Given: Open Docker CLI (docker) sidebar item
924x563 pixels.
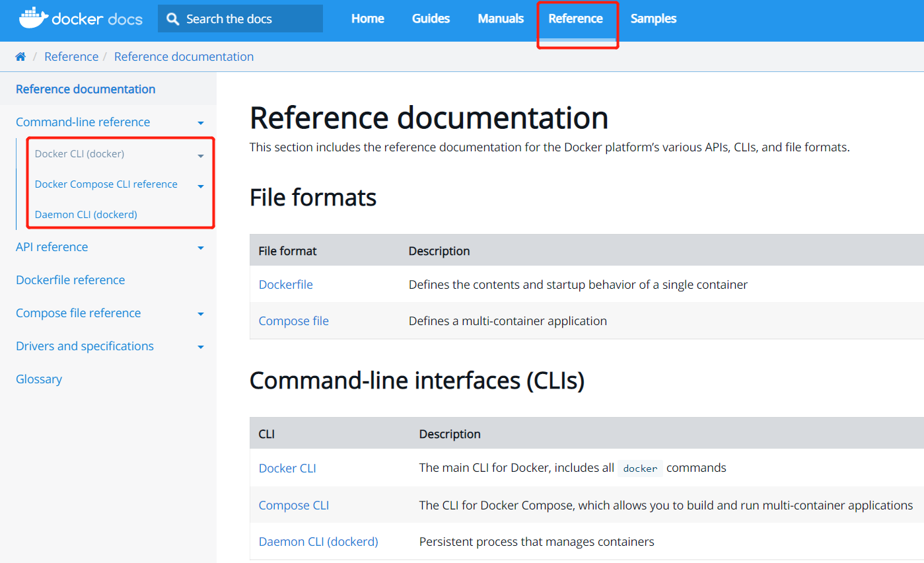Looking at the screenshot, I should (79, 154).
